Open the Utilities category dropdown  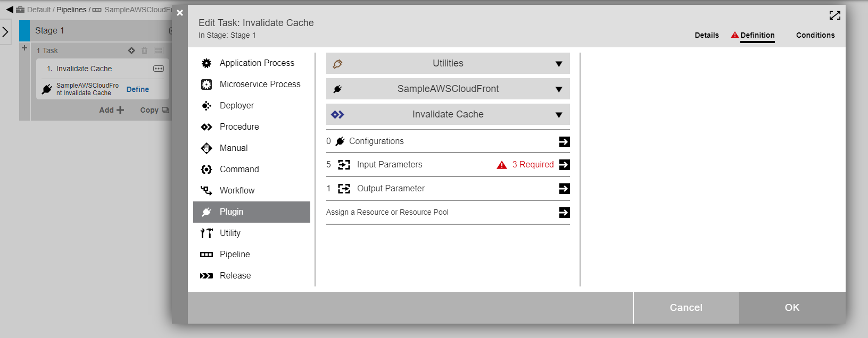pos(448,63)
